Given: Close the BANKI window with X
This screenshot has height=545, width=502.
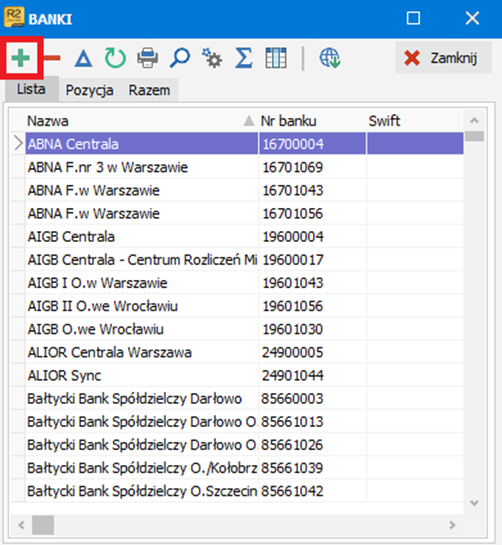Looking at the screenshot, I should [472, 18].
